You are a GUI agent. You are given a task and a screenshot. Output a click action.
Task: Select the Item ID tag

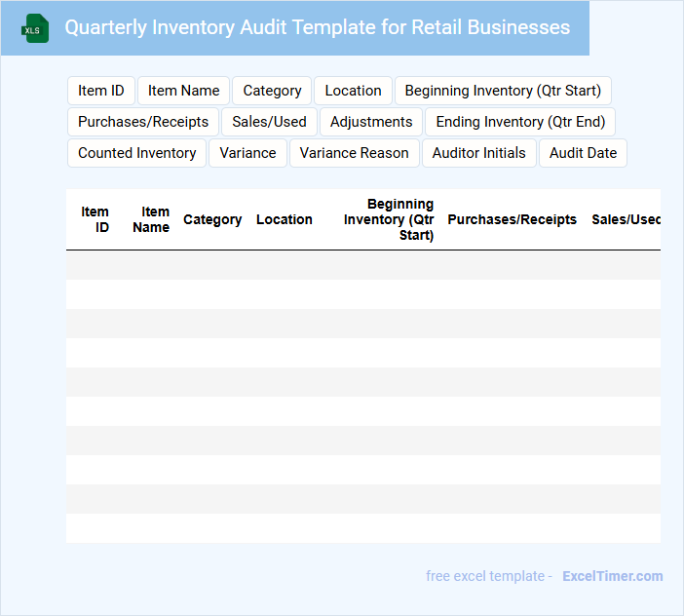click(101, 91)
